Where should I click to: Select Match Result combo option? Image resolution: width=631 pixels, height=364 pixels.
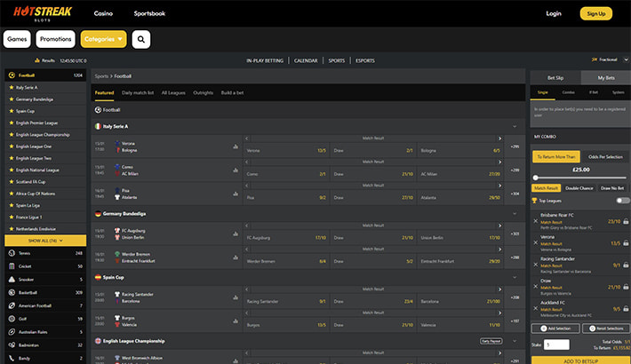coord(546,188)
